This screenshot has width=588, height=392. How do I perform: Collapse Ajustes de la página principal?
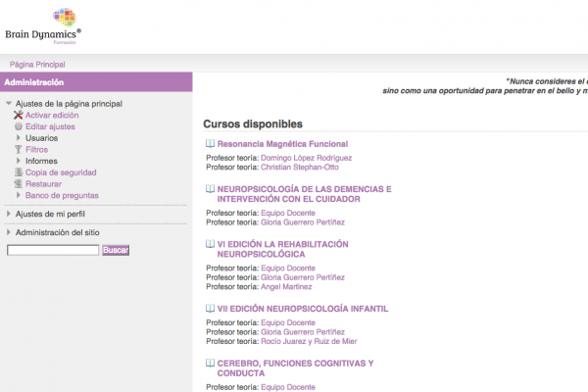9,104
